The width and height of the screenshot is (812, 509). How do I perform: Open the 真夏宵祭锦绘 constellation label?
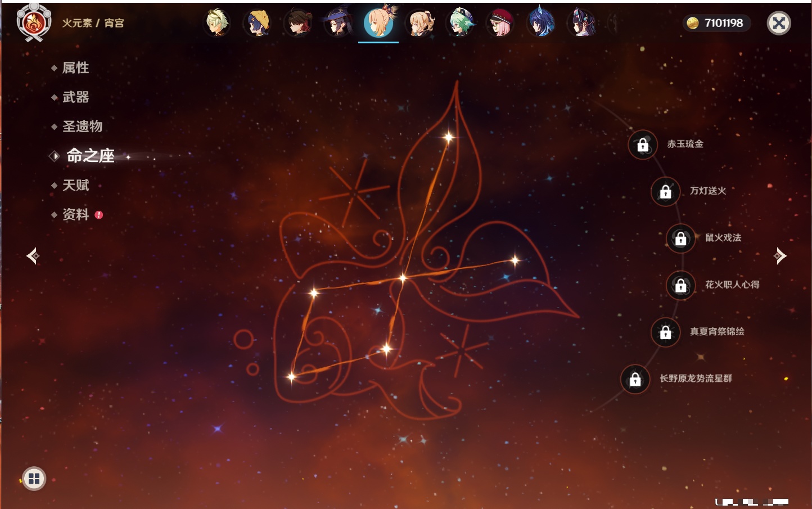coord(717,331)
